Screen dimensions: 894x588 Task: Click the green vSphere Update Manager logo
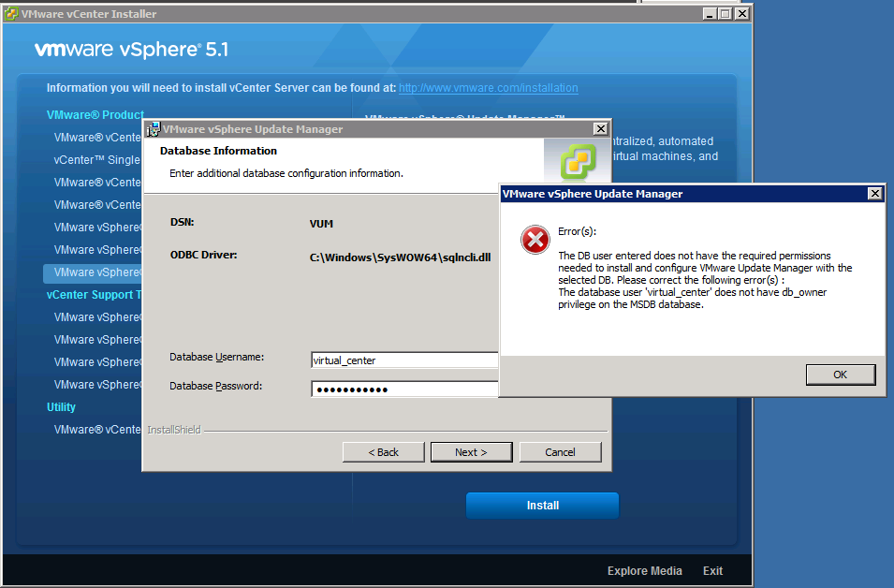(577, 162)
